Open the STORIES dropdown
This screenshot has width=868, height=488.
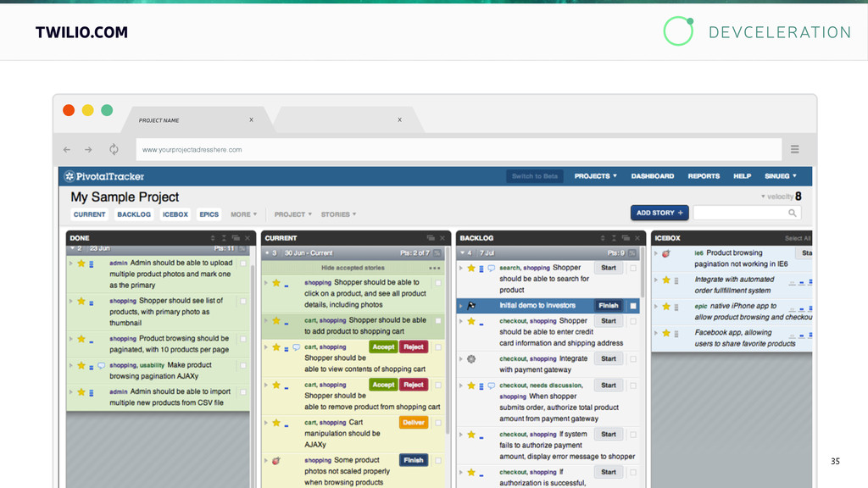338,214
